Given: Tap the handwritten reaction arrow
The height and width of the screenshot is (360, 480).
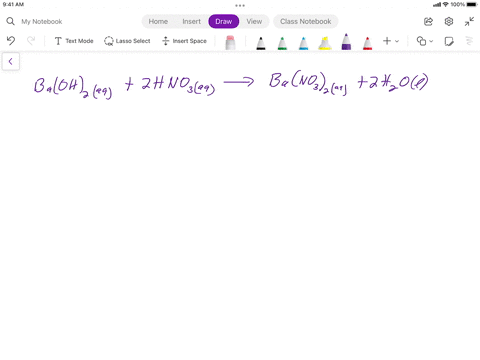Looking at the screenshot, I should (x=239, y=82).
